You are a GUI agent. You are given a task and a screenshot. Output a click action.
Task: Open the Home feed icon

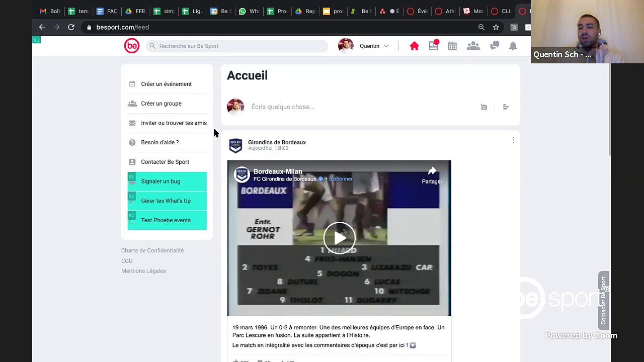click(414, 46)
